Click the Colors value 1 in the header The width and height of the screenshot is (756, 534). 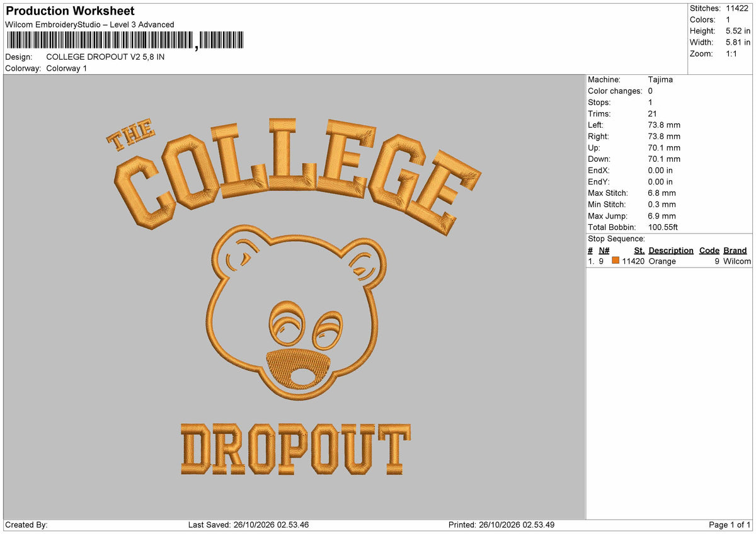[729, 20]
